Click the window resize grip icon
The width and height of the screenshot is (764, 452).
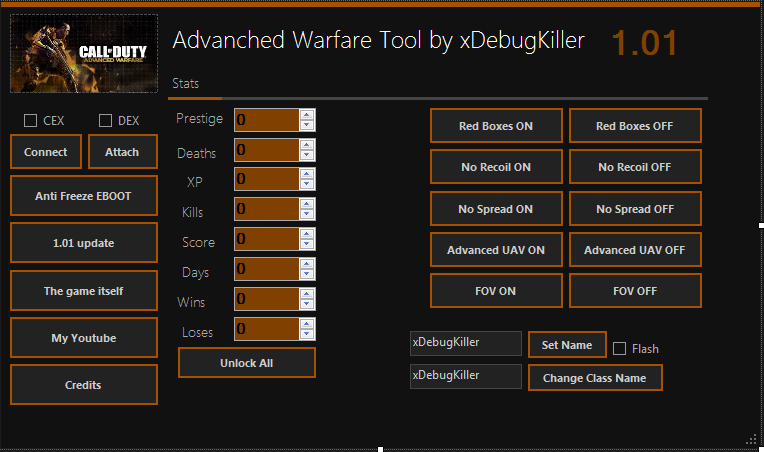tap(751, 439)
